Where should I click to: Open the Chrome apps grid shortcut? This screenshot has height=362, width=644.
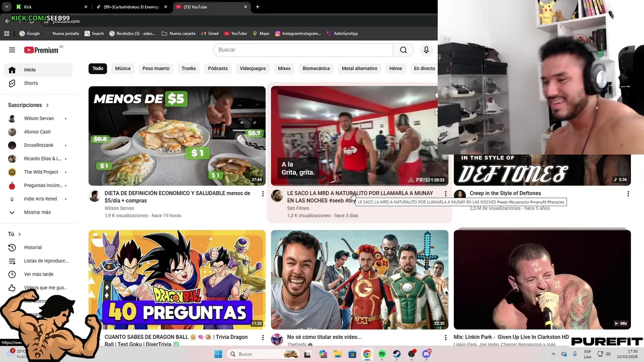click(x=7, y=34)
